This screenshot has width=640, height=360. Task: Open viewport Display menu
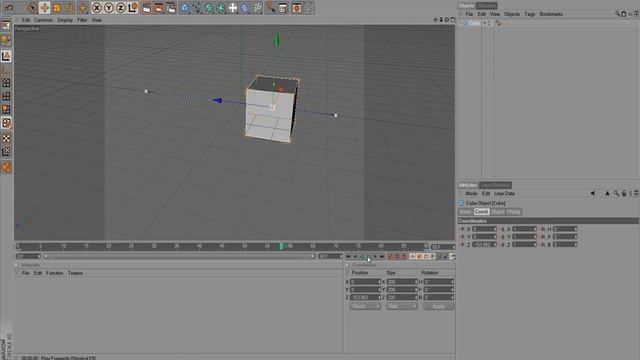coord(65,20)
